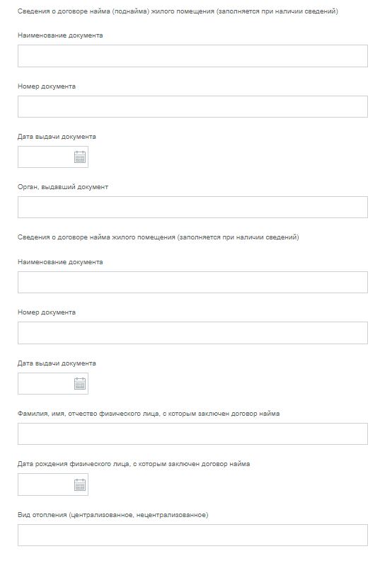Click the Дата рождения date input box
This screenshot has width=392, height=561.
[53, 484]
